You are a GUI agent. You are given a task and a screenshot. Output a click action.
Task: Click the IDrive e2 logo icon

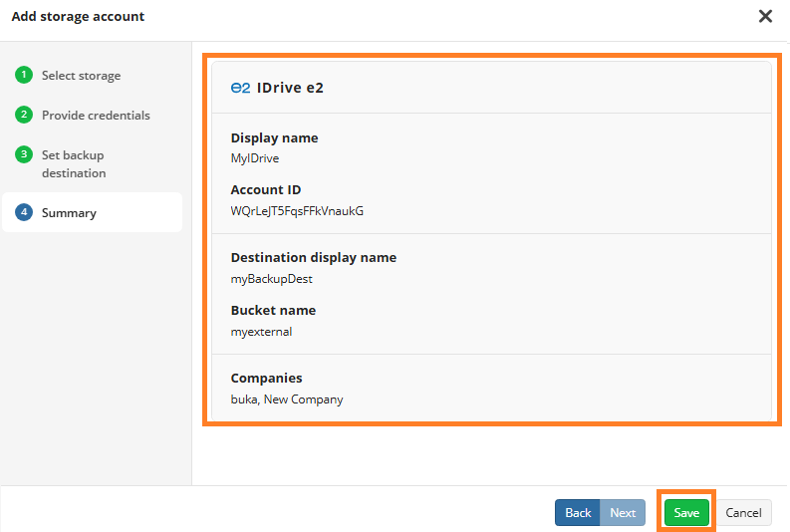[x=240, y=88]
